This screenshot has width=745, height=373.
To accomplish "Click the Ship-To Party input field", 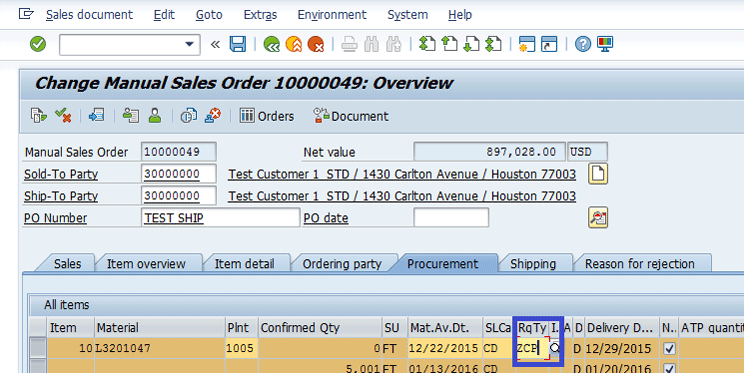I will (x=179, y=196).
